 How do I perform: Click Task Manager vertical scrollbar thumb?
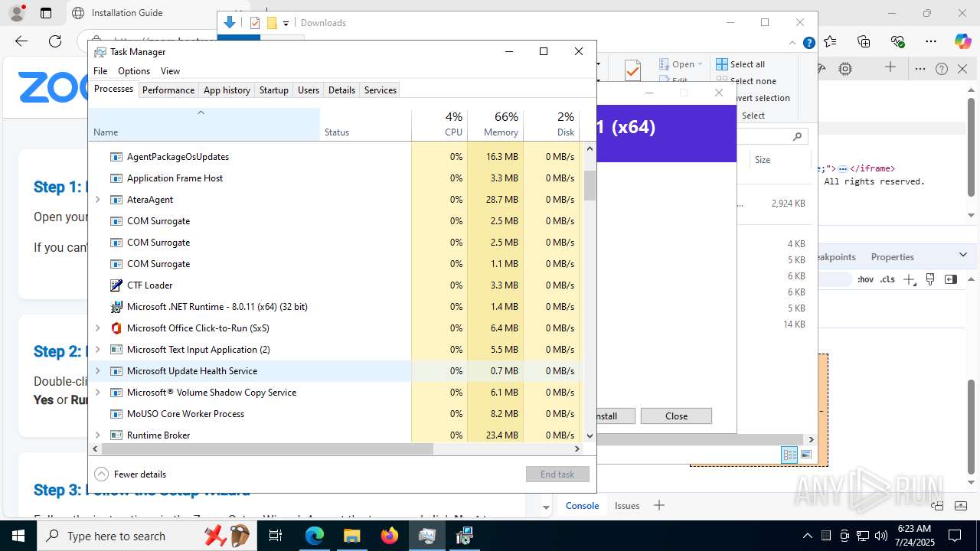coord(590,185)
